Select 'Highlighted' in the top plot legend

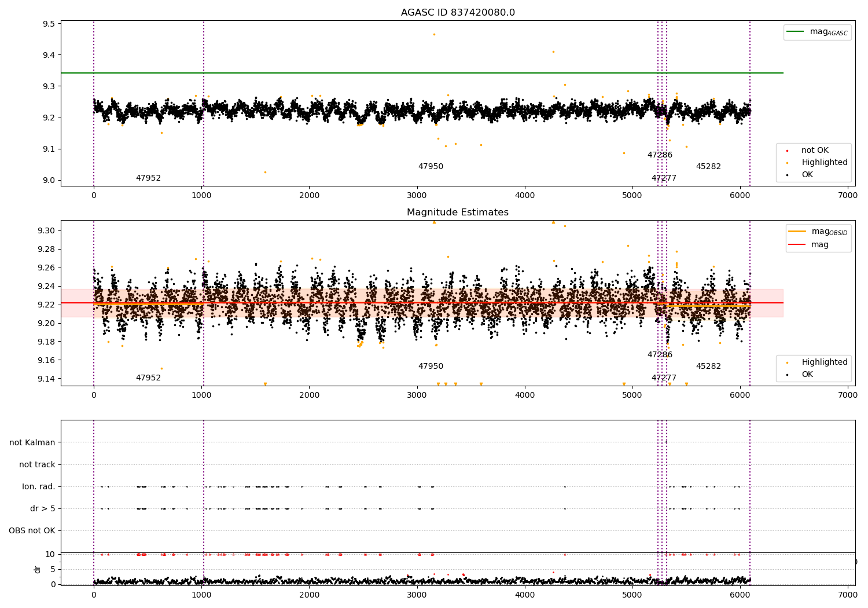point(824,163)
